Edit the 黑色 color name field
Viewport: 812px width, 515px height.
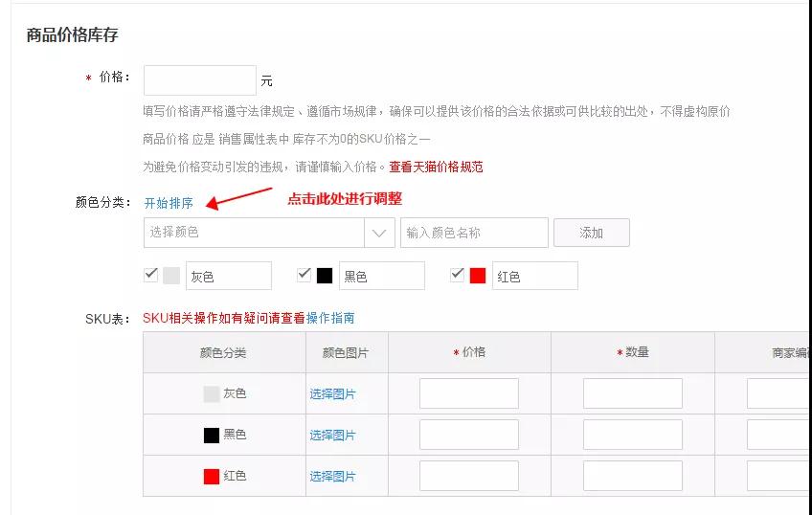381,276
